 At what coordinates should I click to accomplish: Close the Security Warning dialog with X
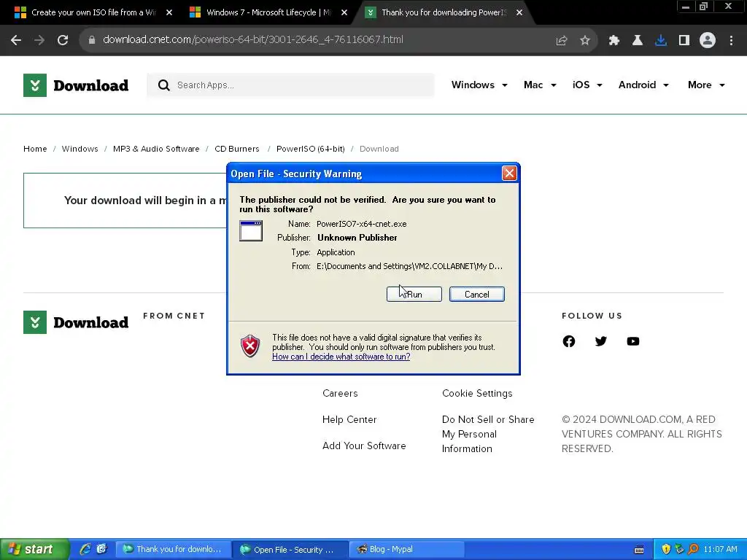pos(508,173)
